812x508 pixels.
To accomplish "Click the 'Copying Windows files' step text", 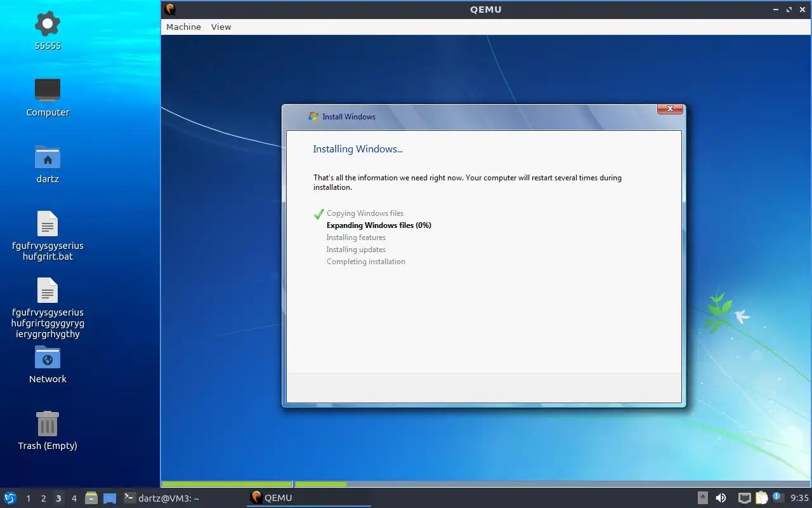I will click(x=365, y=213).
